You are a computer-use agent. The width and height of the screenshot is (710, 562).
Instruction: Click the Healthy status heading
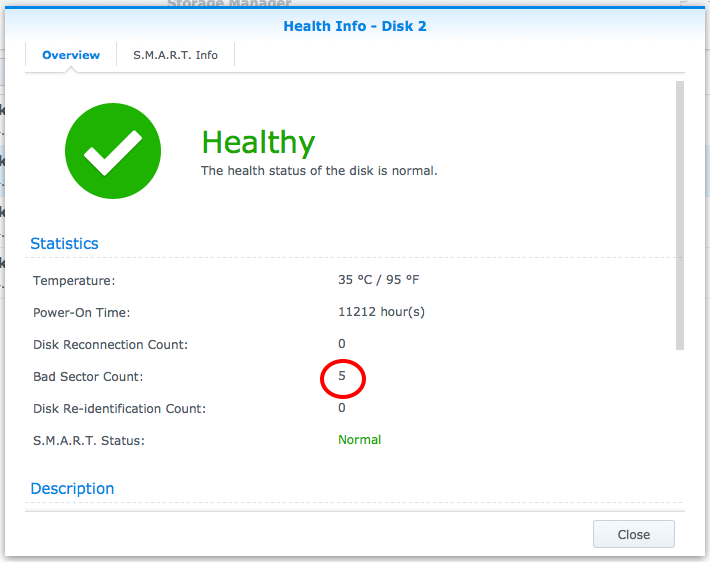click(x=258, y=144)
